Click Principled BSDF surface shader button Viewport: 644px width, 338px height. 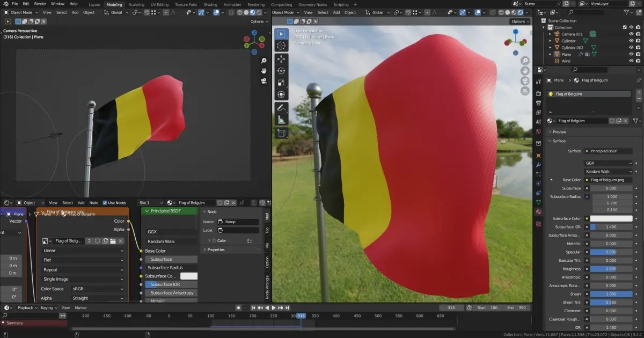coord(609,151)
